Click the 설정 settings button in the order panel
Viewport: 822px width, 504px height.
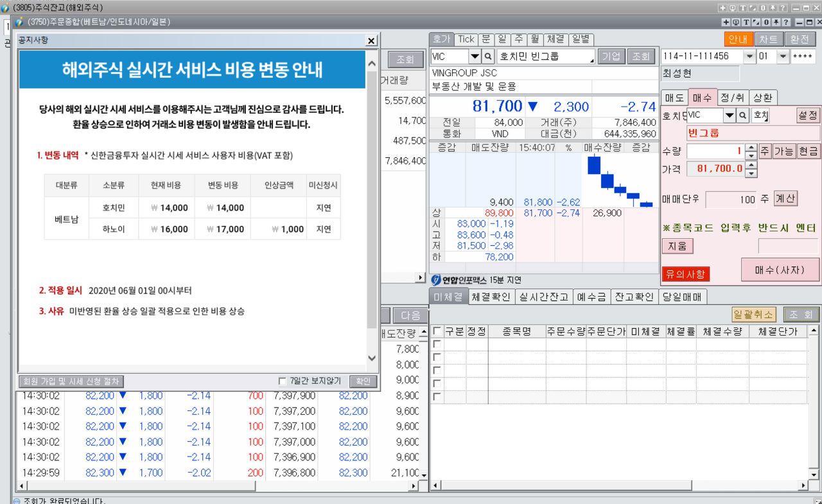click(809, 116)
